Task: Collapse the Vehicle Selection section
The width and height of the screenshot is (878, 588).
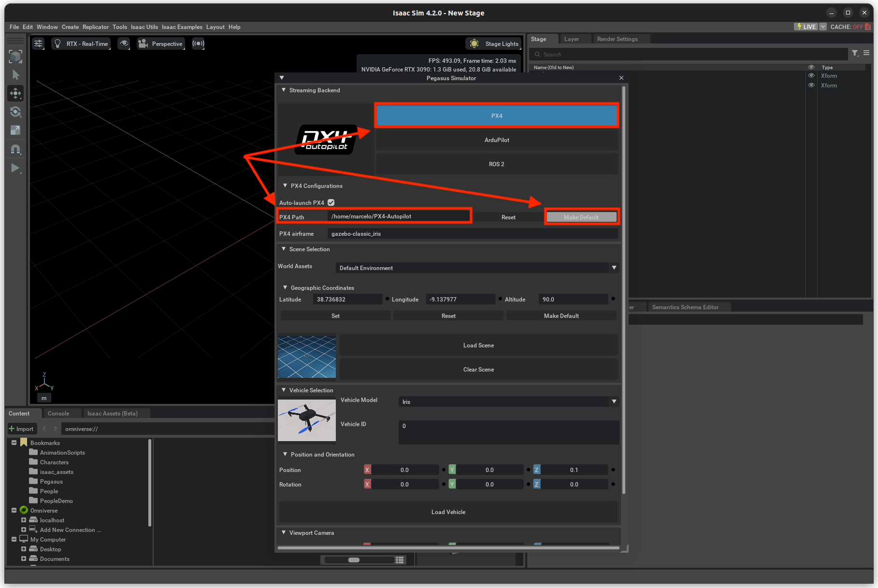Action: [284, 390]
